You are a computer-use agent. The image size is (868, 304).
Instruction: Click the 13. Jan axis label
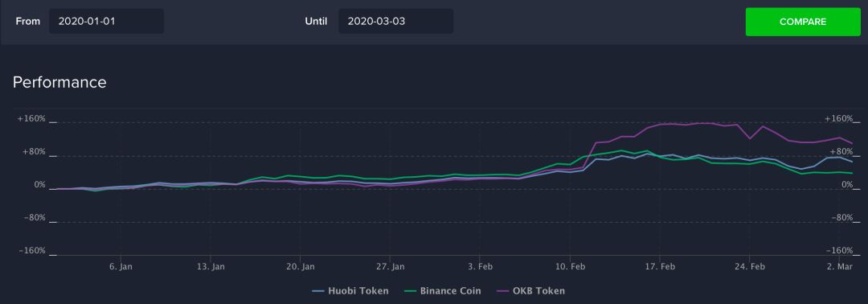click(211, 267)
